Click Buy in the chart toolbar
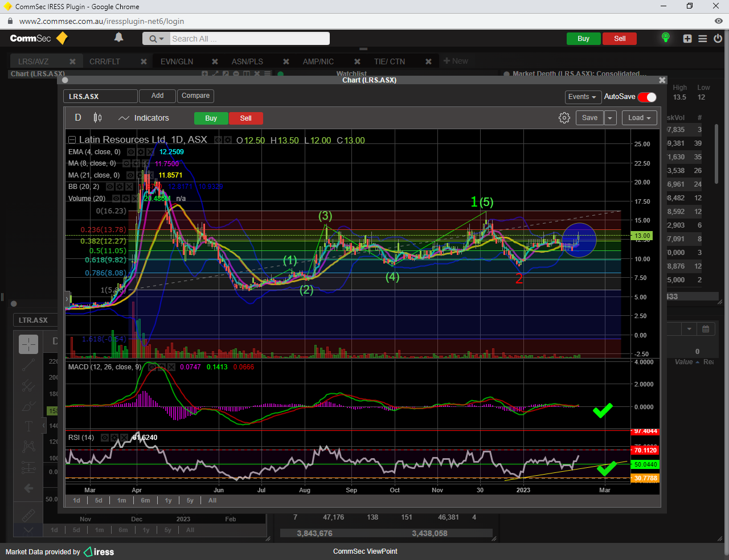The height and width of the screenshot is (560, 729). (211, 118)
